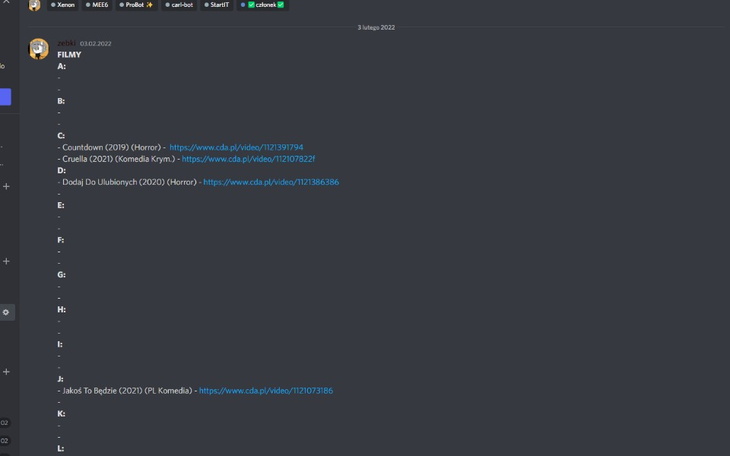This screenshot has height=456, width=730.
Task: Click the 'J:' section letter
Action: pos(60,379)
